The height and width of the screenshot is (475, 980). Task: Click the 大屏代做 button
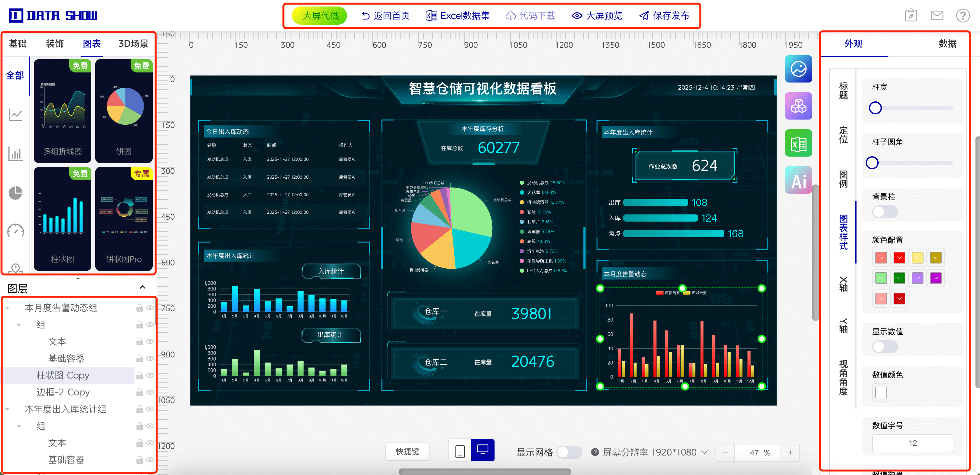320,16
